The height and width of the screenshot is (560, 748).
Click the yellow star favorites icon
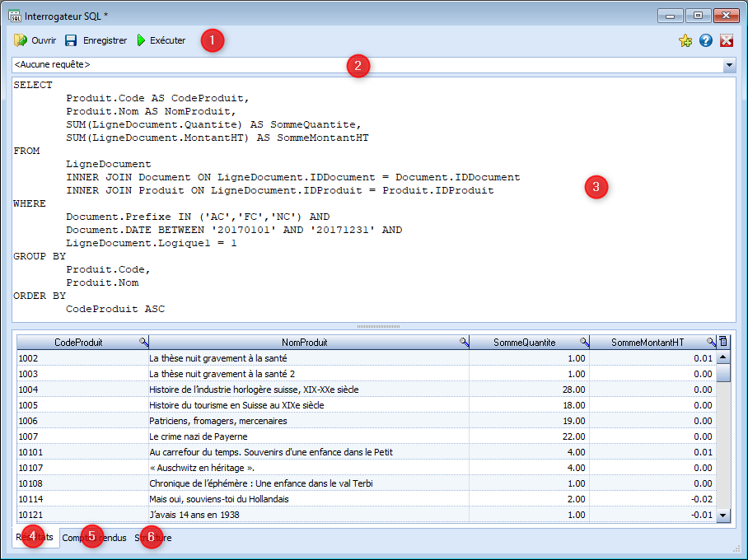[685, 40]
